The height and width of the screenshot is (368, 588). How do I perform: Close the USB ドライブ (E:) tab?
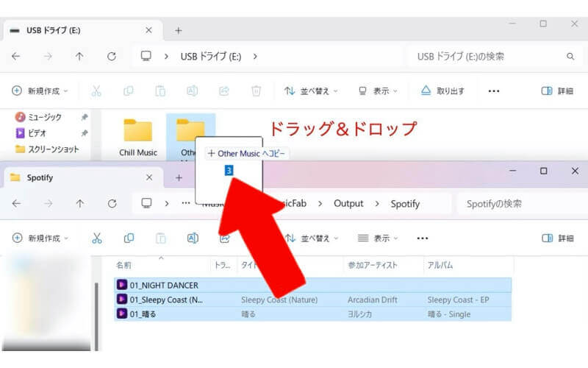tap(148, 30)
